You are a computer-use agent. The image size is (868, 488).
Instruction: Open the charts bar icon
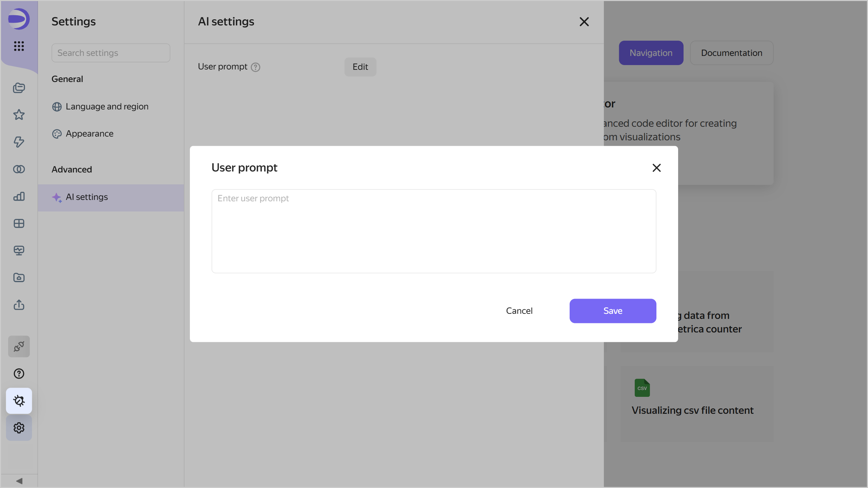pyautogui.click(x=19, y=196)
